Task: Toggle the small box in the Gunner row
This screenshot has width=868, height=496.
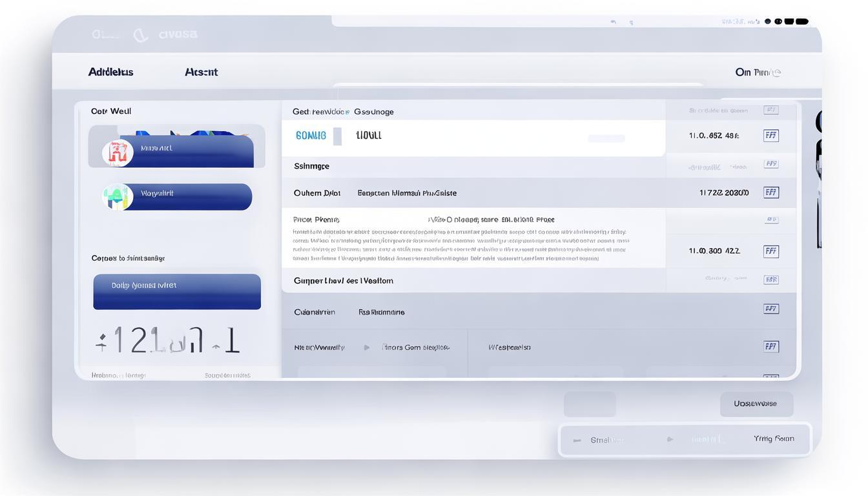Action: (770, 280)
